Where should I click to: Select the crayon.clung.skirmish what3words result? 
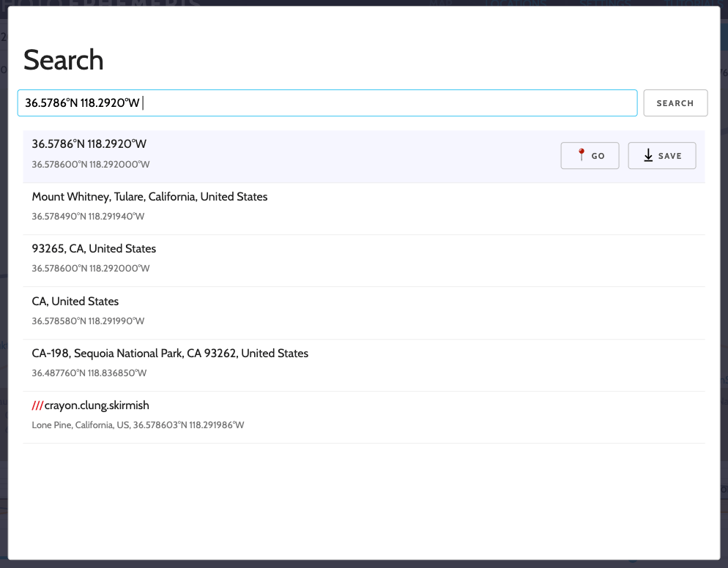(97, 405)
